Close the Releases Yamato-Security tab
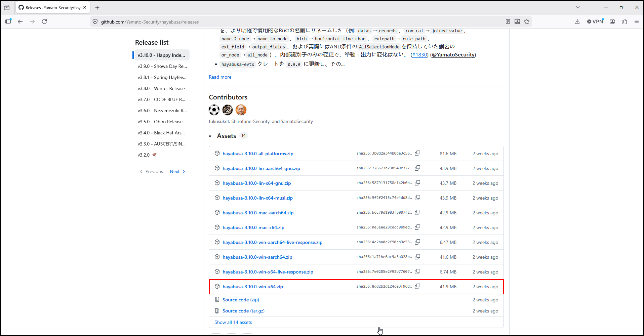This screenshot has height=336, width=644. 85,7
